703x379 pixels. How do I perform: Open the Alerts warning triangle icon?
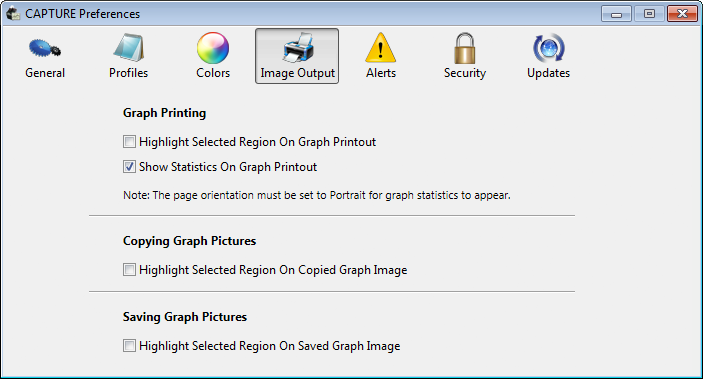coord(381,48)
